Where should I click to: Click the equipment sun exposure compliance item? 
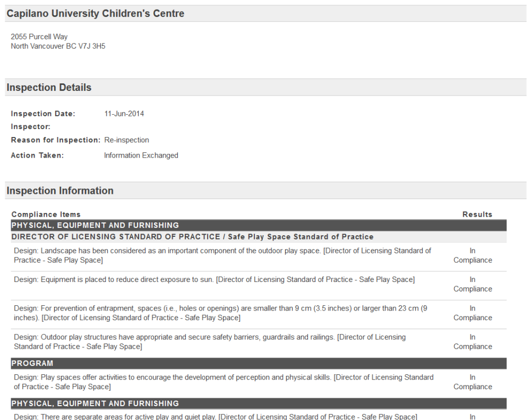click(214, 279)
